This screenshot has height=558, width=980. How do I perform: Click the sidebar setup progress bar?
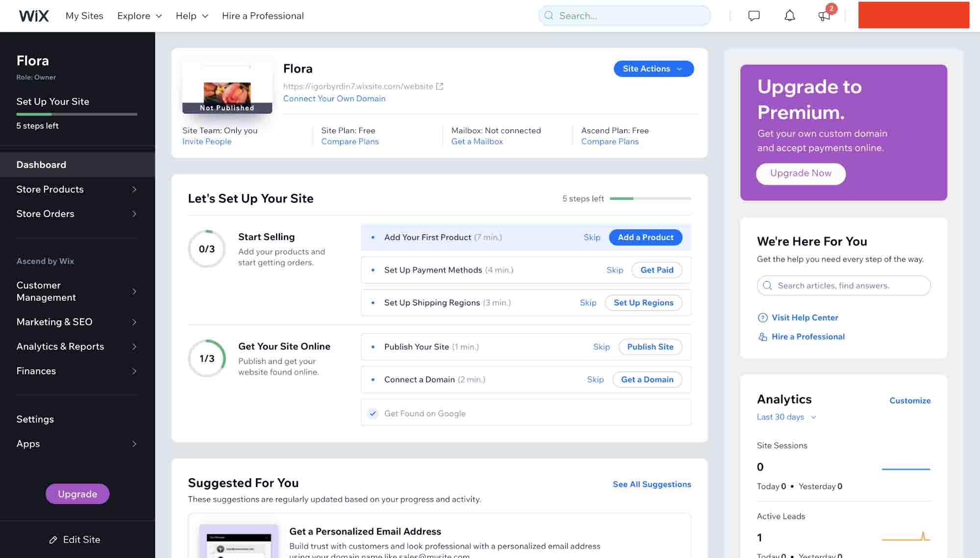click(77, 114)
